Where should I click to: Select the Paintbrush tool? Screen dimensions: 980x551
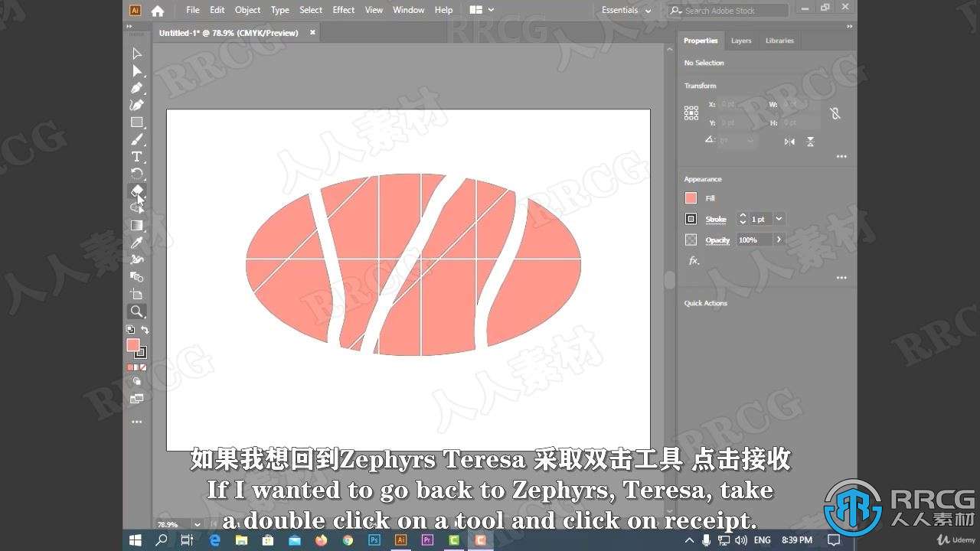(x=136, y=139)
